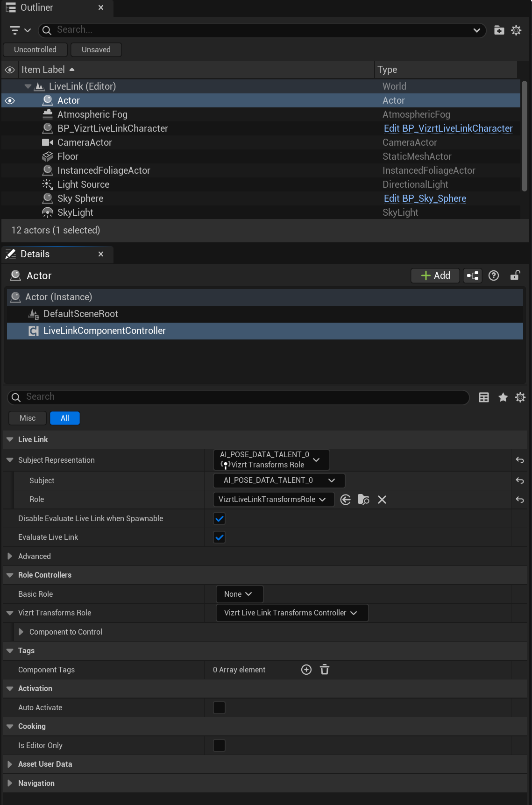Open Outliner settings gear icon
This screenshot has width=532, height=805.
[516, 30]
